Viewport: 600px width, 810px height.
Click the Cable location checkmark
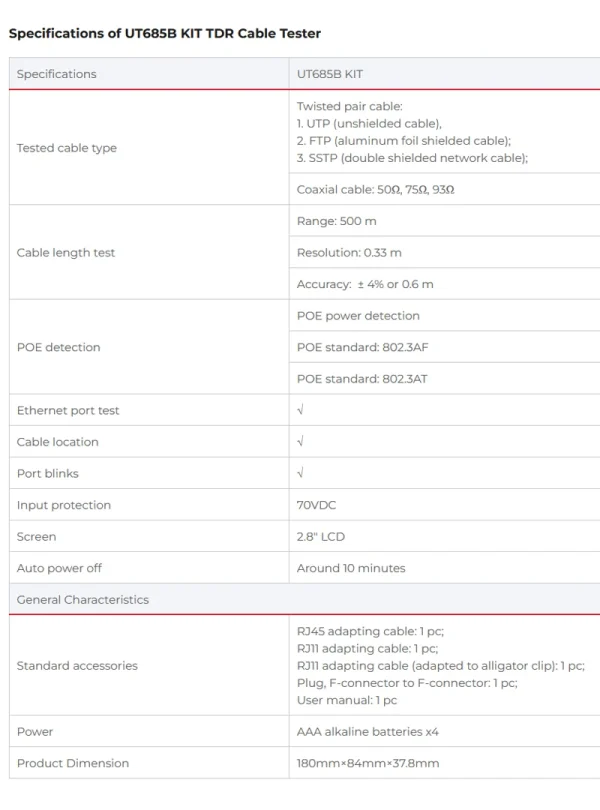(x=300, y=442)
